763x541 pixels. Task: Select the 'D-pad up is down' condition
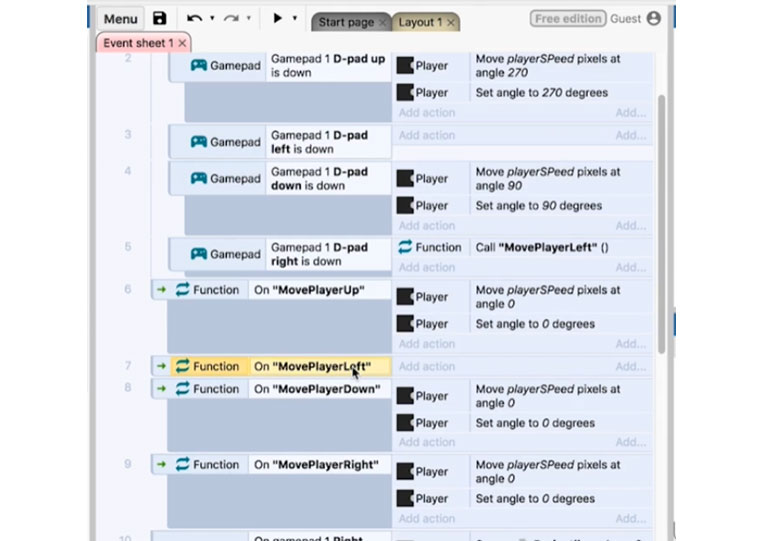328,65
